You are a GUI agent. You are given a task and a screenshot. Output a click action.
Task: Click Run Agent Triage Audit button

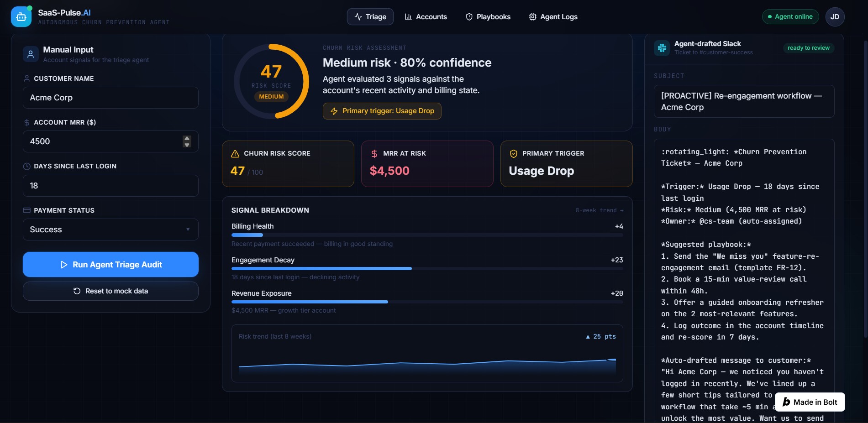tap(110, 265)
